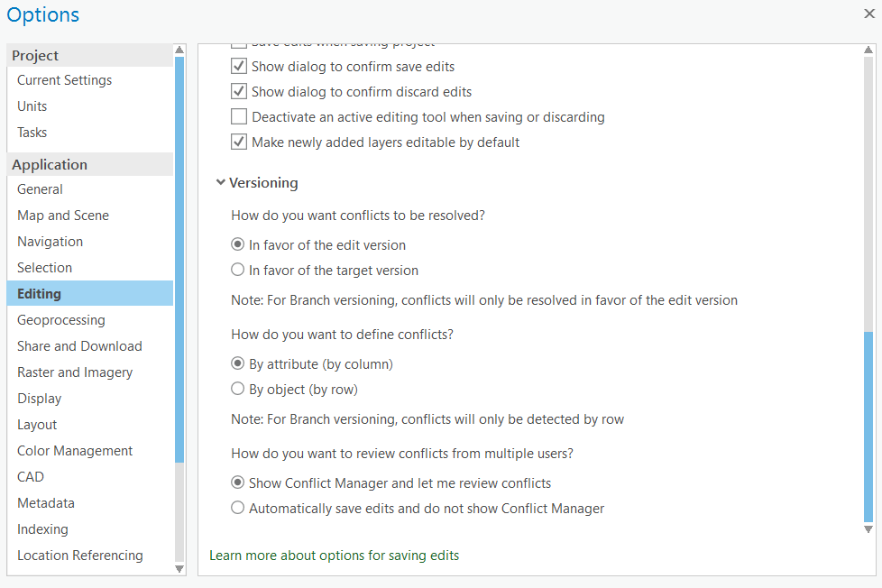Collapse the Versioning section
Image resolution: width=882 pixels, height=588 pixels.
coord(221,183)
